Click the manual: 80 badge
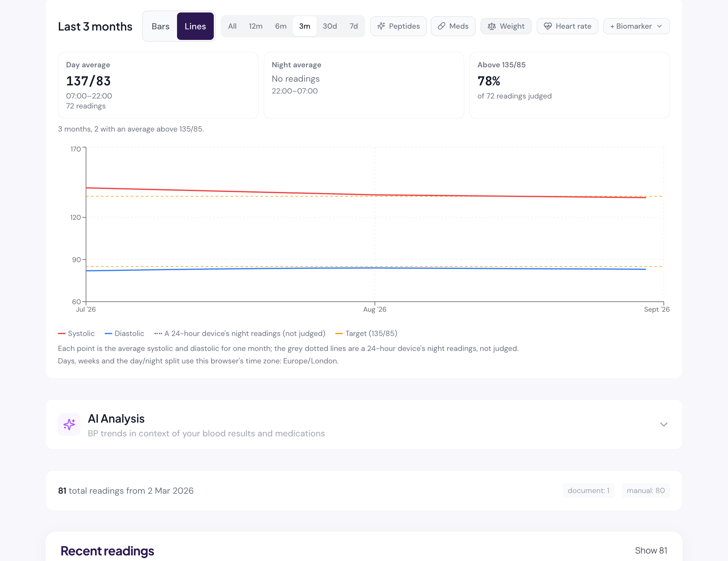 (646, 491)
